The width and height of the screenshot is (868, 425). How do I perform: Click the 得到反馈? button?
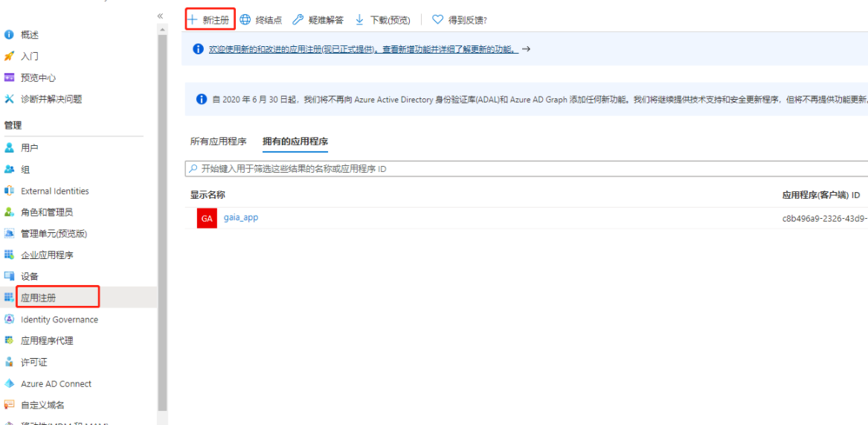(460, 20)
